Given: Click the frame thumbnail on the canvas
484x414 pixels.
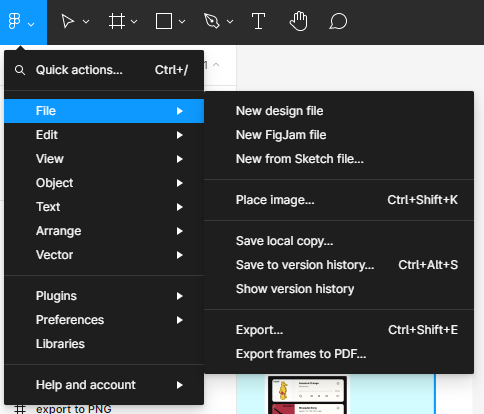Looking at the screenshot, I should [307, 395].
